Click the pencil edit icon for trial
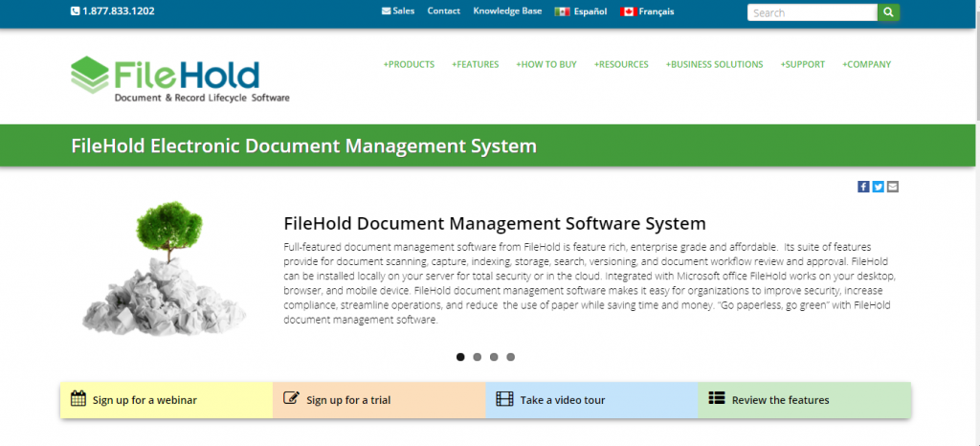Viewport: 980px width, 446px height. (x=291, y=398)
